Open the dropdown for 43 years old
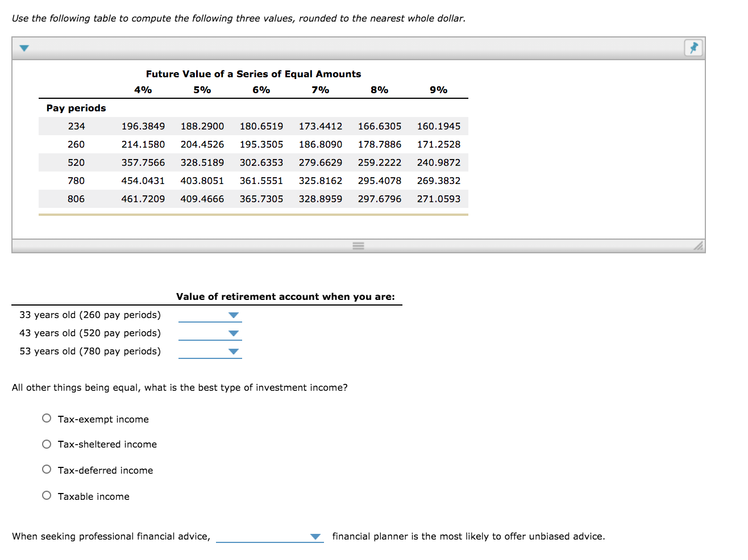Viewport: 748px width, 560px height. [210, 333]
